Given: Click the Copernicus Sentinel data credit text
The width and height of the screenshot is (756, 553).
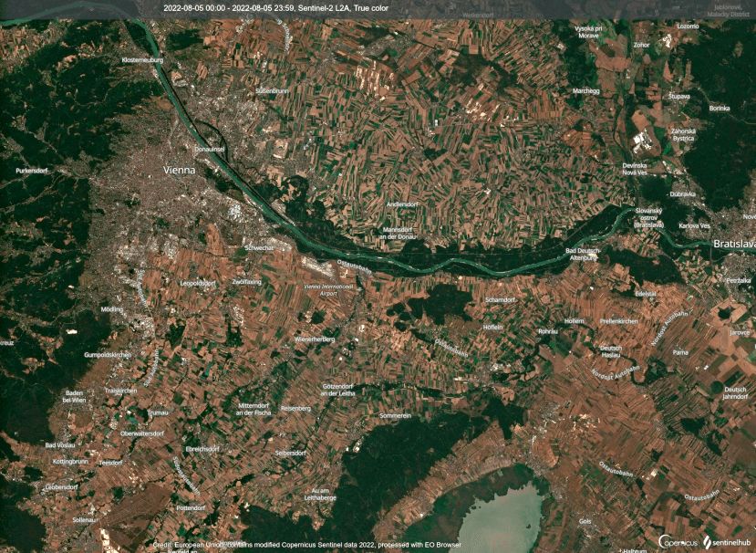Looking at the screenshot, I should [x=308, y=545].
